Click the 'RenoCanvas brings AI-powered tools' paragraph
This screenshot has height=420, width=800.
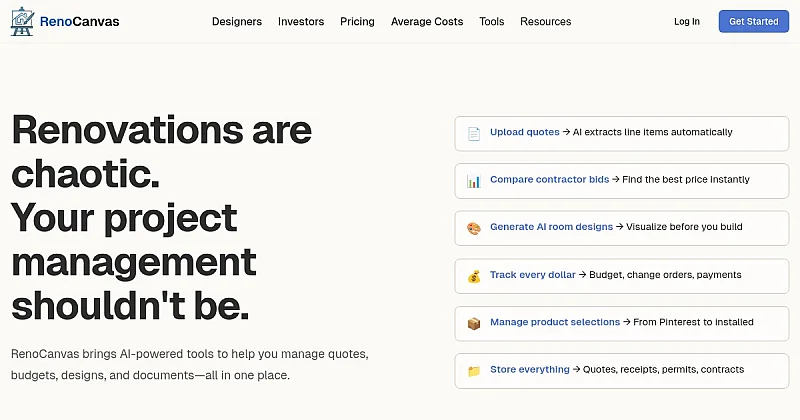(190, 364)
